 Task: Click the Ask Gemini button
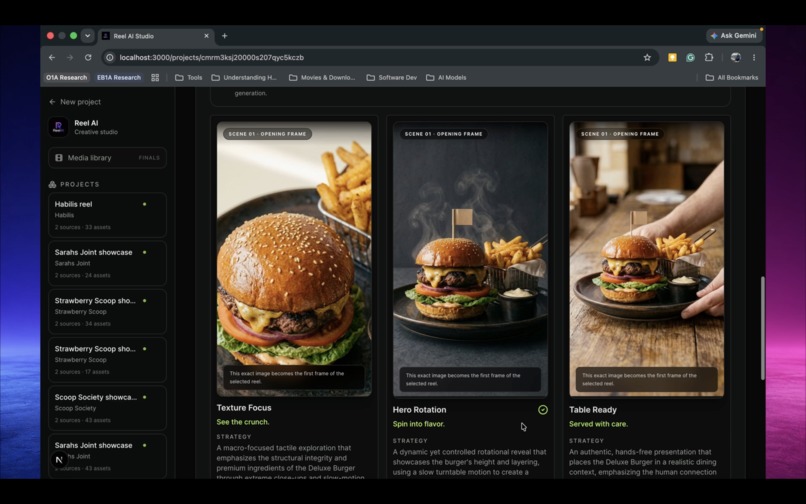(x=734, y=35)
